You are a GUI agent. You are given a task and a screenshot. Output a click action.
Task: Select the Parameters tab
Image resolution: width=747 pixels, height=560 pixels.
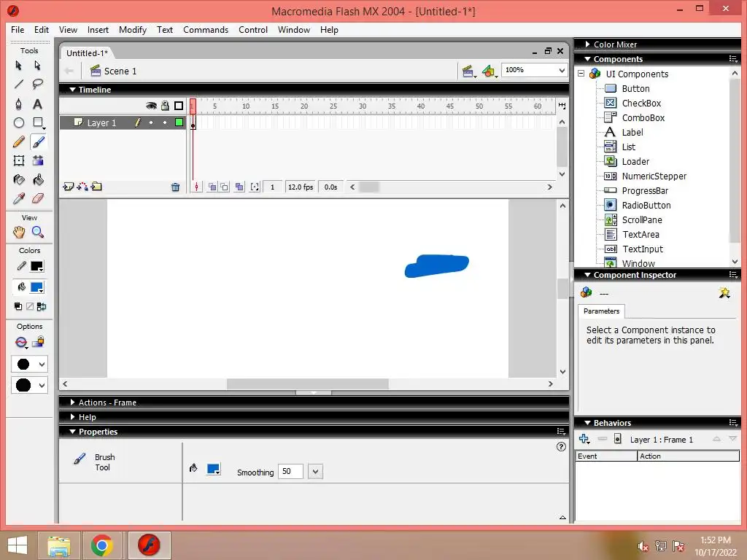(601, 311)
